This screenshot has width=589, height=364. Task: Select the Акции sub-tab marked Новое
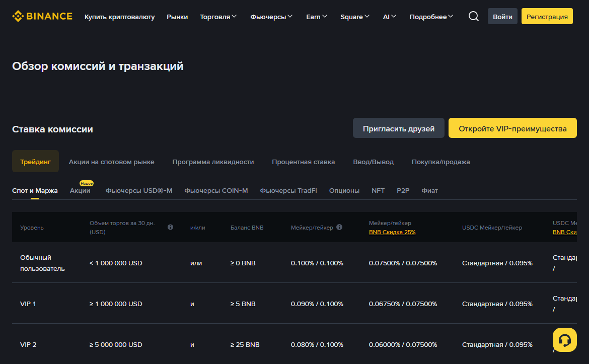pyautogui.click(x=80, y=190)
